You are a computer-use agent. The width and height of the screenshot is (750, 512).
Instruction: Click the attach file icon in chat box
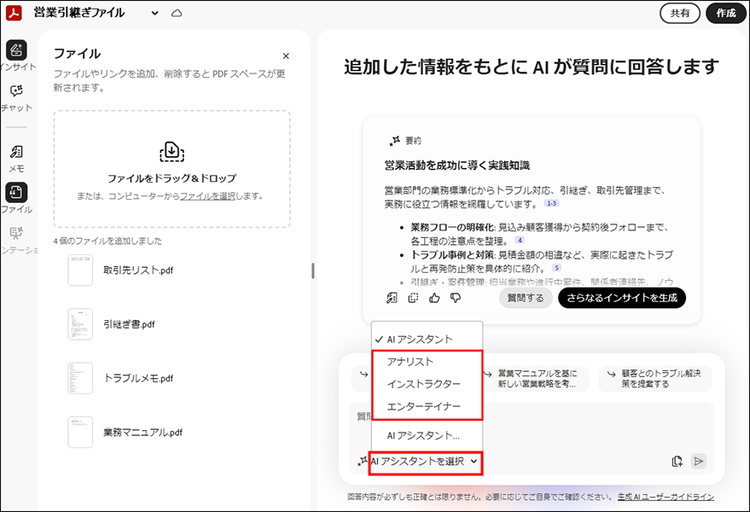pos(677,461)
